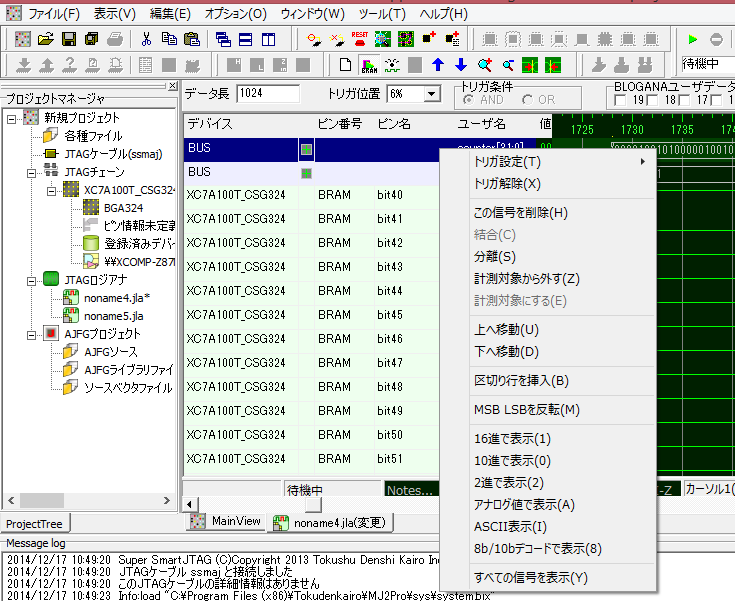This screenshot has height=601, width=735.
Task: Click the green play start button
Action: pyautogui.click(x=692, y=39)
